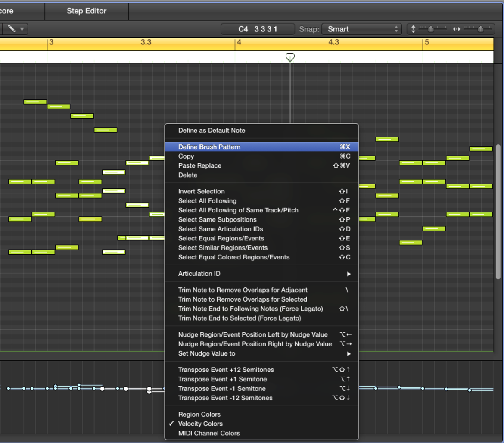The width and height of the screenshot is (504, 443).
Task: Choose Trim Note End to Selected
Action: point(261,318)
